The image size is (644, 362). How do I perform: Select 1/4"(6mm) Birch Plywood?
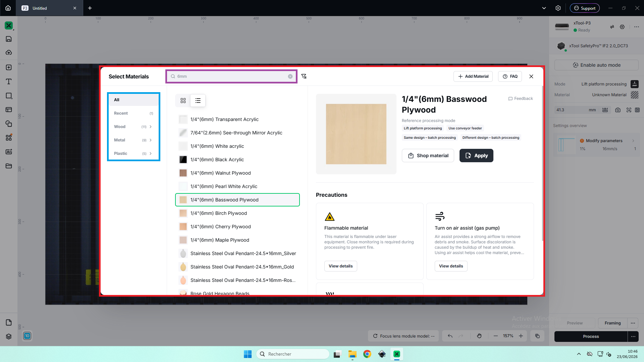tap(237, 213)
